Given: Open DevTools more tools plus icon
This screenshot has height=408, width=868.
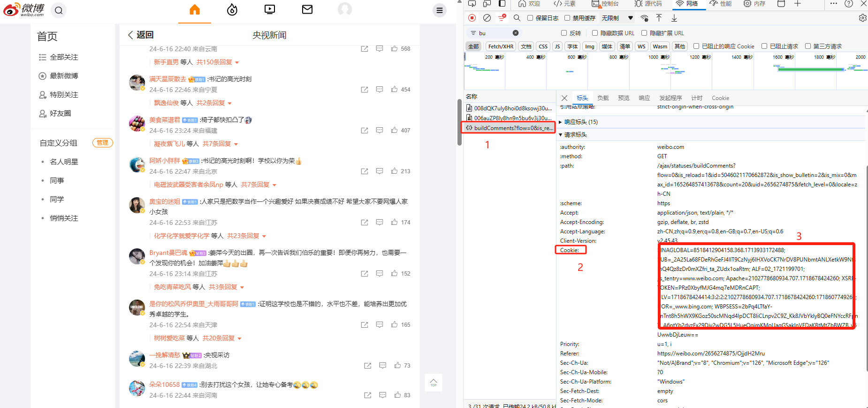Looking at the screenshot, I should 797,4.
